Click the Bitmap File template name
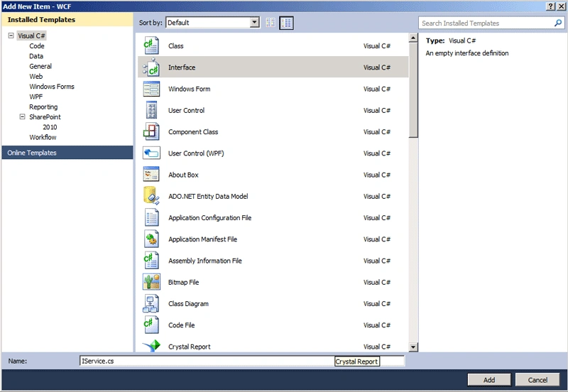568x392 pixels. (183, 282)
